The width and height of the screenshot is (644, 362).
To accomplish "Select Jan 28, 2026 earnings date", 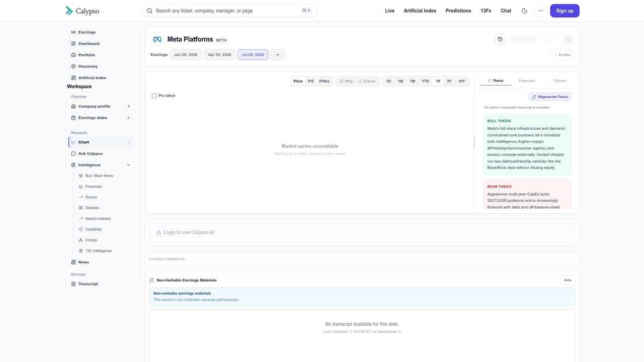I will [x=186, y=55].
